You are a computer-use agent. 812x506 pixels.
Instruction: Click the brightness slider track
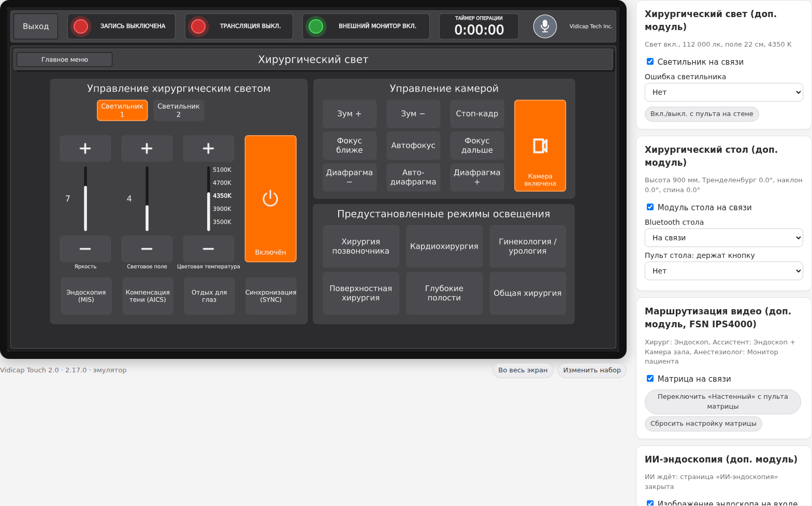[85, 199]
